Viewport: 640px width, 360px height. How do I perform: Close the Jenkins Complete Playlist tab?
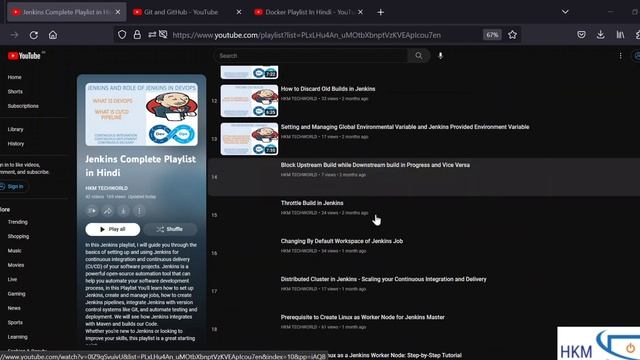click(118, 12)
